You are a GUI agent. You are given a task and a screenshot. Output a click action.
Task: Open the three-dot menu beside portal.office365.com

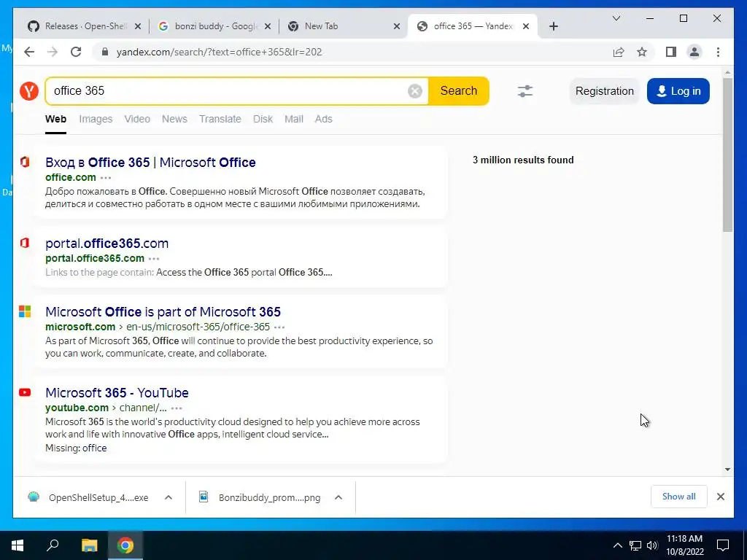pyautogui.click(x=154, y=259)
